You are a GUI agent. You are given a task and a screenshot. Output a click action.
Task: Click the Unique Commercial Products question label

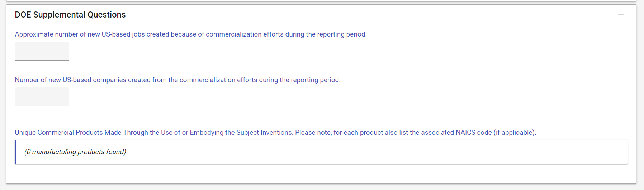[275, 133]
